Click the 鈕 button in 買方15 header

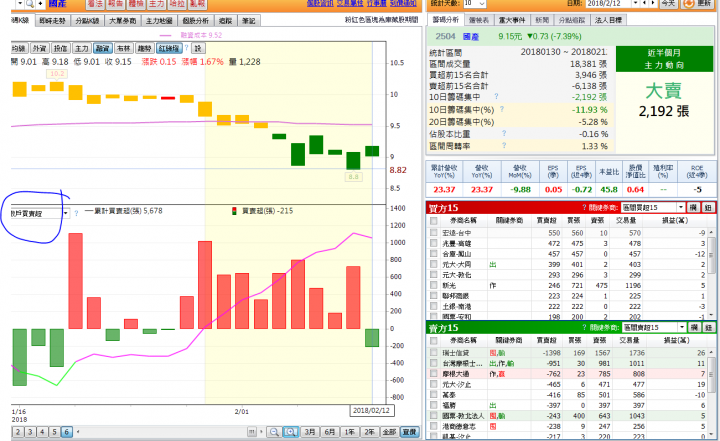[x=708, y=208]
